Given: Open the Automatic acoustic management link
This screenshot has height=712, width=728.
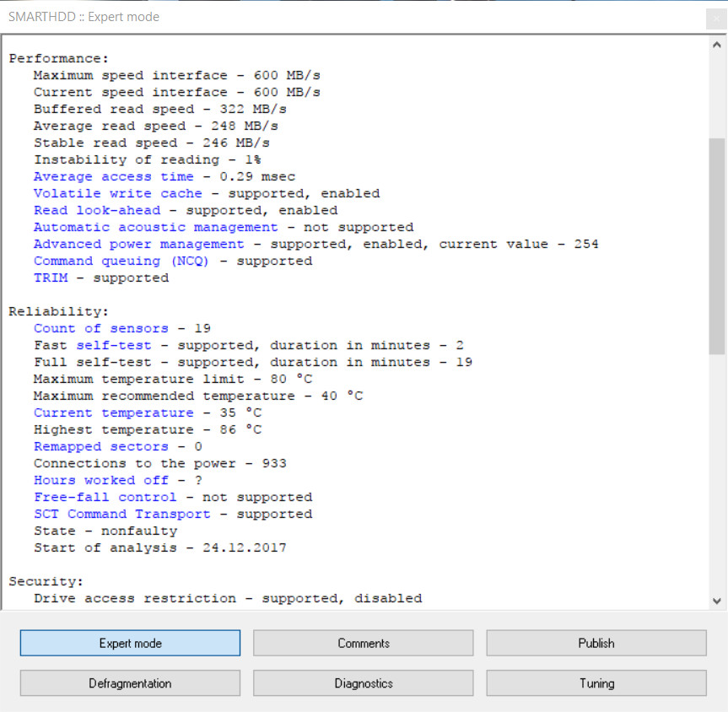Looking at the screenshot, I should (155, 227).
